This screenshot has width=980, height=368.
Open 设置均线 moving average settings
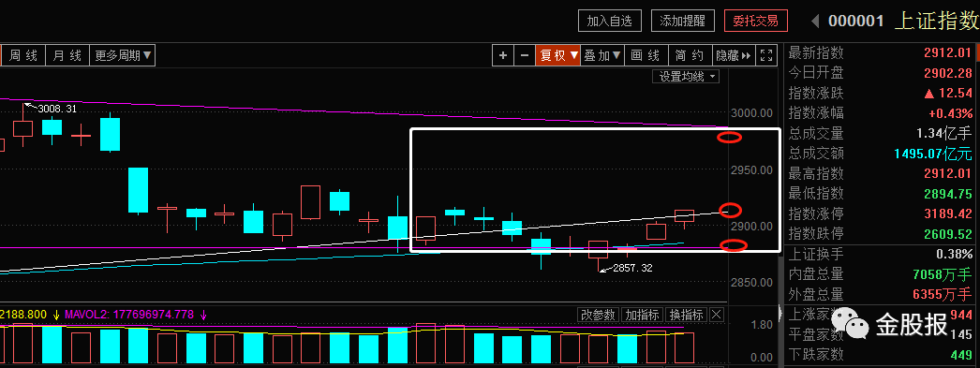point(686,77)
